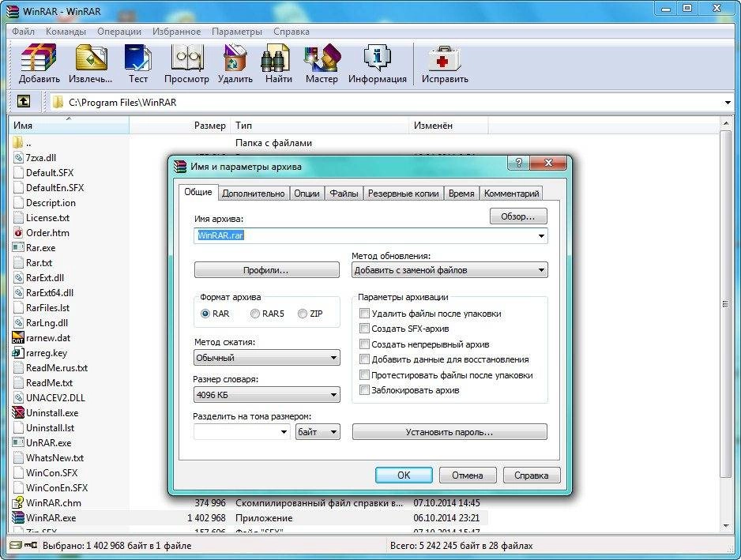Open the Метод сжатия dropdown
The width and height of the screenshot is (741, 560).
click(x=266, y=358)
